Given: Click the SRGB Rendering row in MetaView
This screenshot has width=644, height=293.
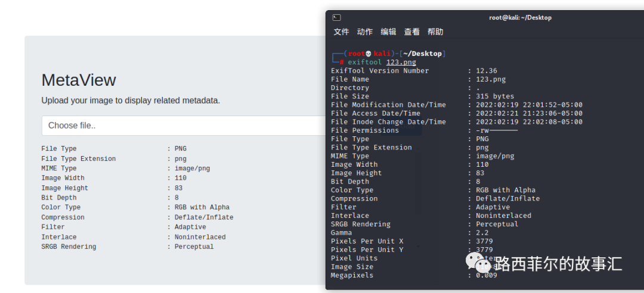Looking at the screenshot, I should point(69,247).
